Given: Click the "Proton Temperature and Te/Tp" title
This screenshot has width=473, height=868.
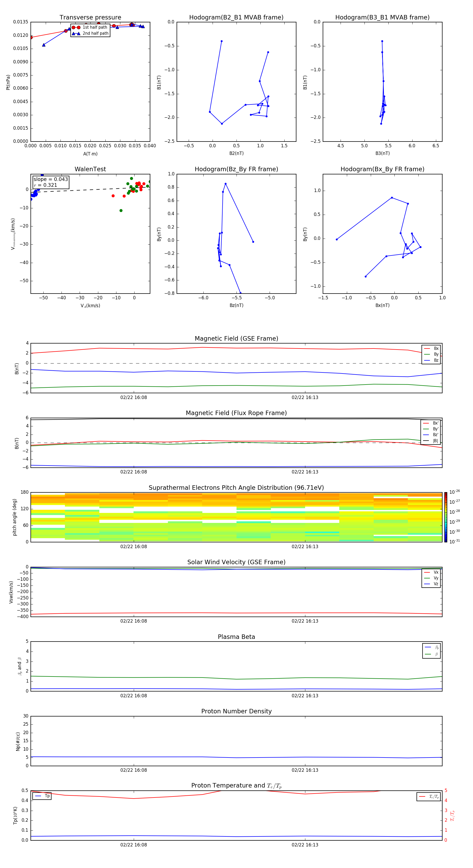Looking at the screenshot, I should tap(236, 786).
